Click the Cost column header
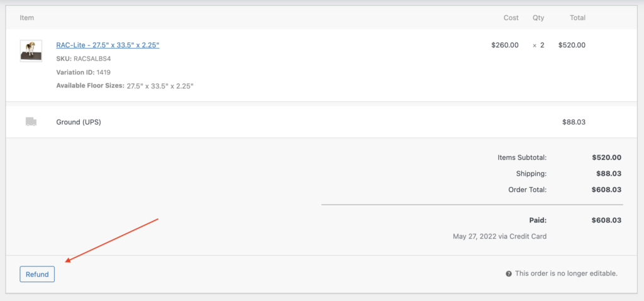Image resolution: width=644 pixels, height=301 pixels. click(x=511, y=18)
